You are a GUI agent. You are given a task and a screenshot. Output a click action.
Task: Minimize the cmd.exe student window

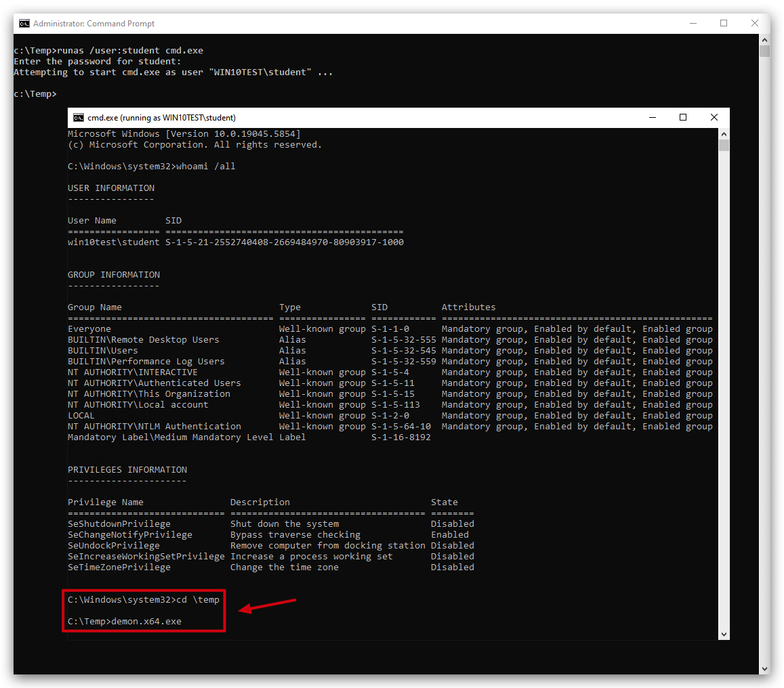point(653,117)
